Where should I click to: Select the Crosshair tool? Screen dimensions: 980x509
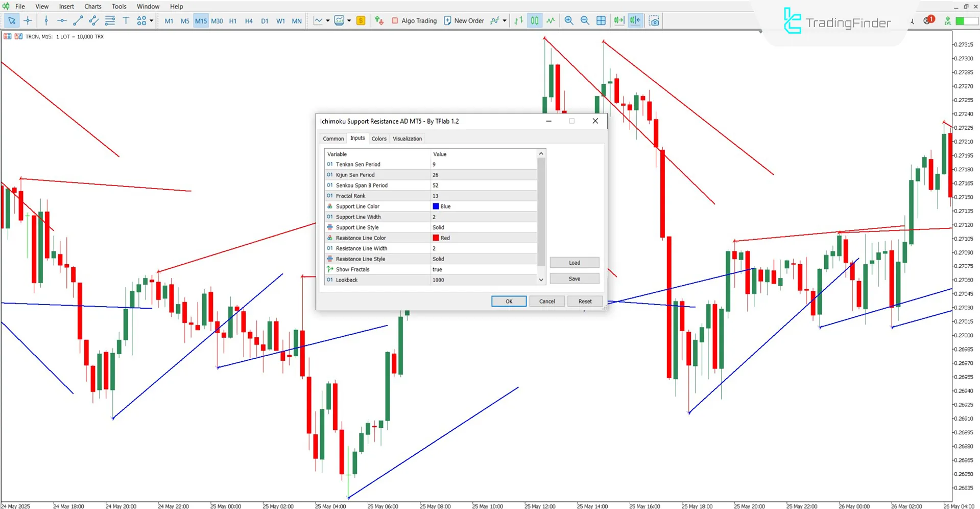click(x=28, y=20)
